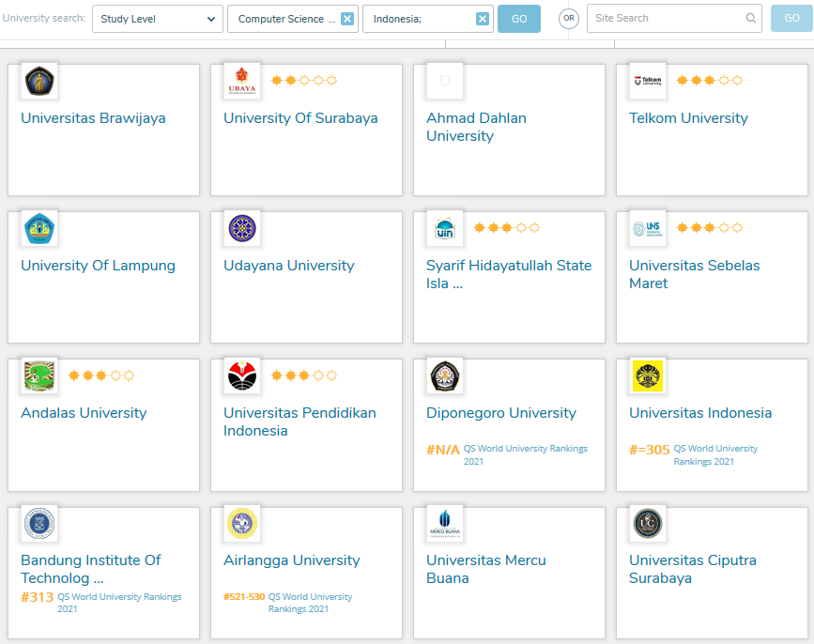This screenshot has width=814, height=644.
Task: Open QS World University Rankings 2021 under Airlangga
Action: [310, 603]
